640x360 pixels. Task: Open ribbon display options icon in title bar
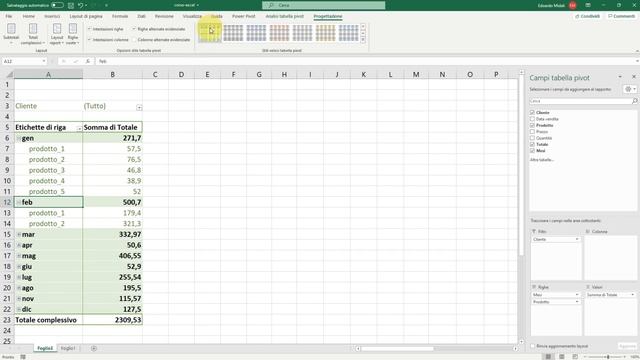pyautogui.click(x=588, y=5)
